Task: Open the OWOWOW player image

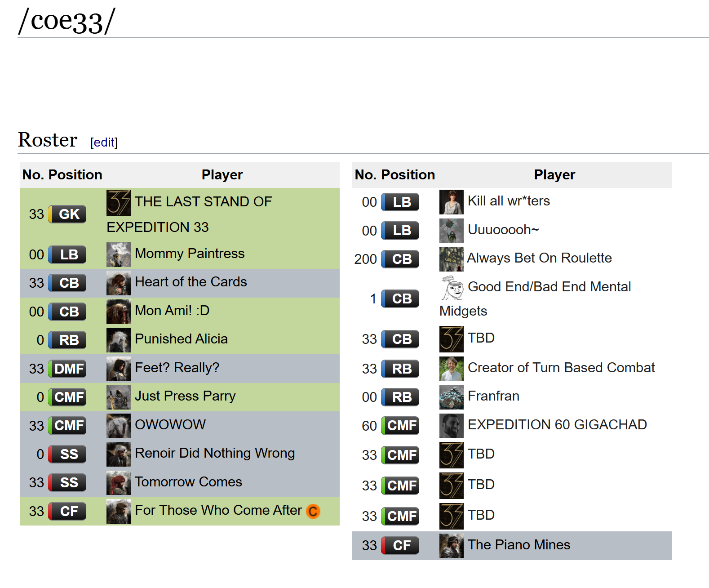Action: coord(119,426)
